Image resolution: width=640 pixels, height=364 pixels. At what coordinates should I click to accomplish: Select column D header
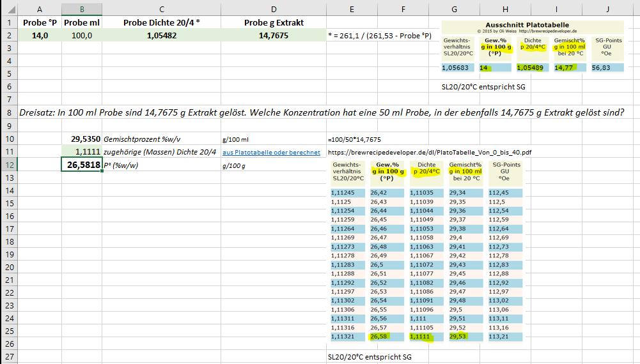(x=274, y=9)
